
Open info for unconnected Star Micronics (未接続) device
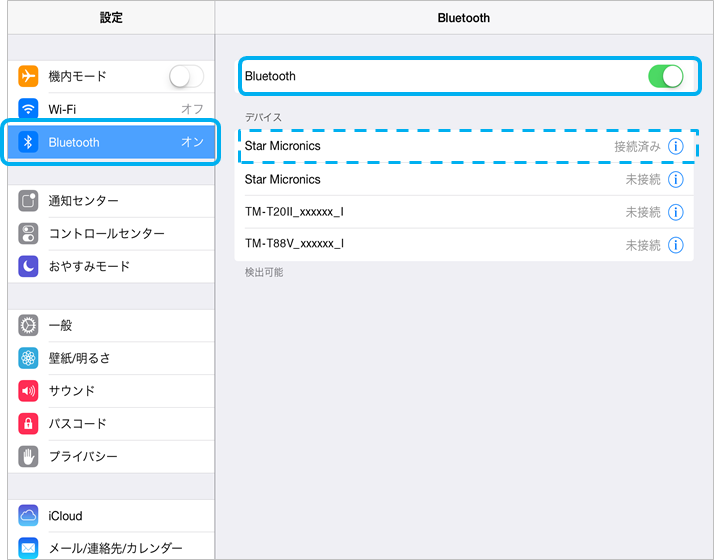click(676, 179)
